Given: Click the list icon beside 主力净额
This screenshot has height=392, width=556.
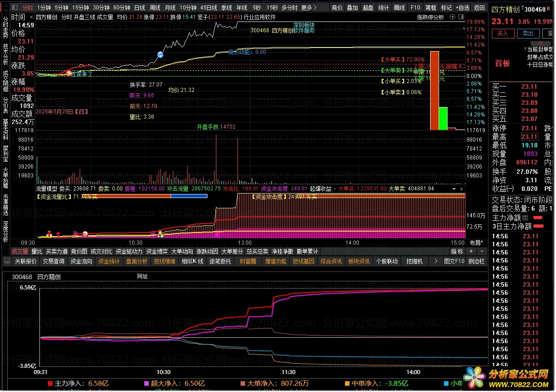Looking at the screenshot, I should pyautogui.click(x=525, y=218).
